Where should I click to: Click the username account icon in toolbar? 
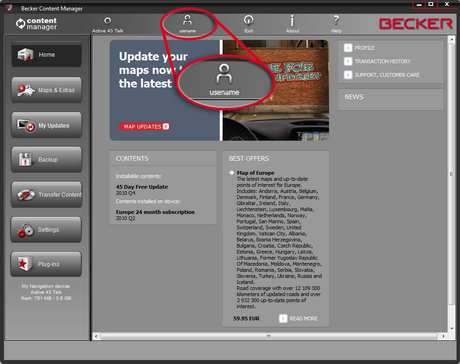point(187,21)
